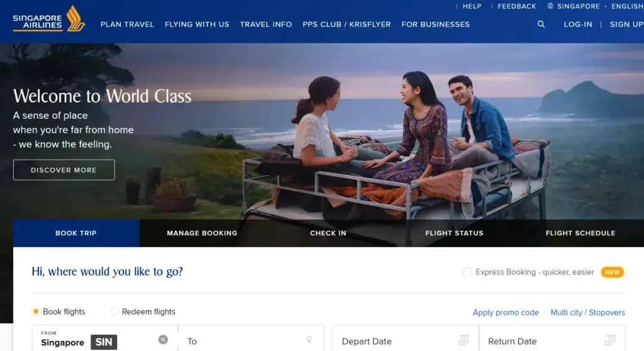
Task: Switch to the Flight Status tab
Action: click(x=454, y=233)
